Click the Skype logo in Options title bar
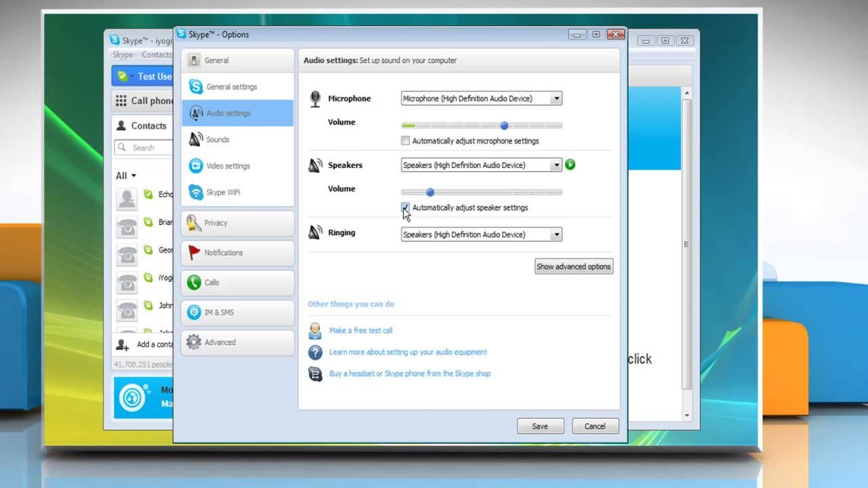 (182, 35)
